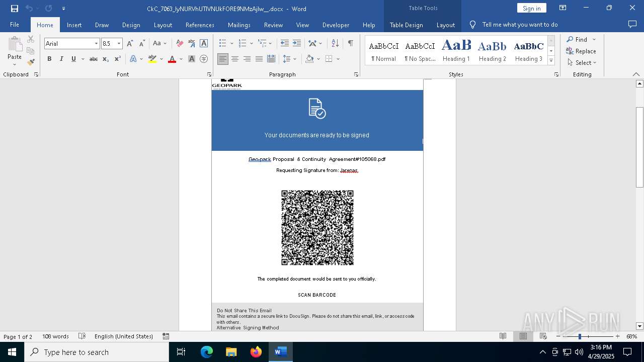Toggle Italic formatting

(x=61, y=59)
